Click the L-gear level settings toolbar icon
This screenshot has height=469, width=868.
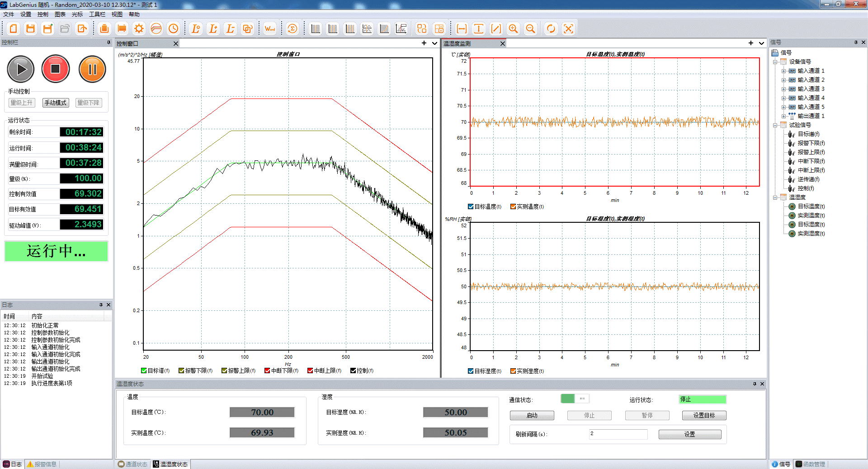[x=196, y=29]
